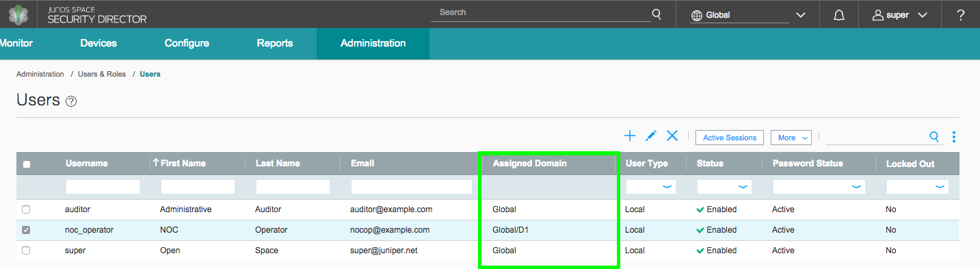
Task: Check the super row checkbox
Action: pyautogui.click(x=26, y=251)
